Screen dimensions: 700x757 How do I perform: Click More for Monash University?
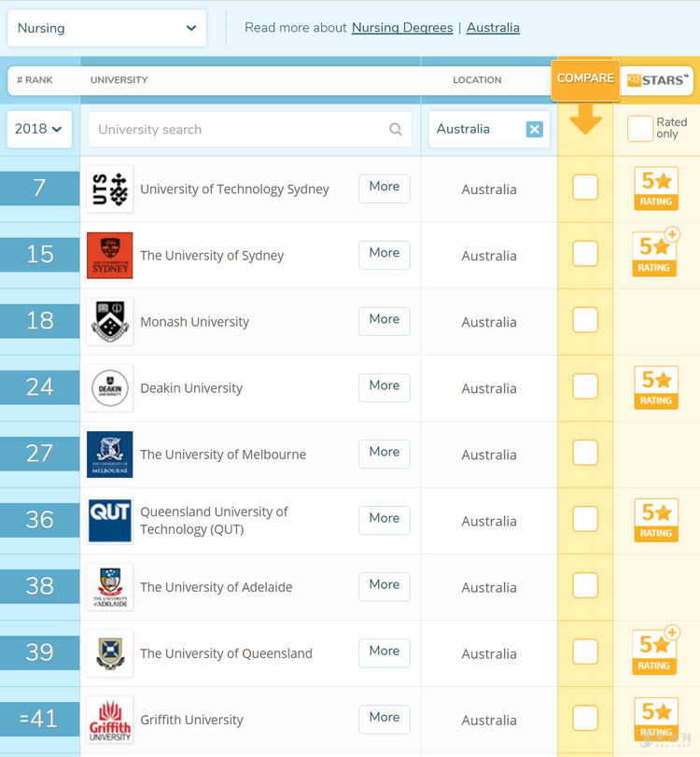point(385,321)
